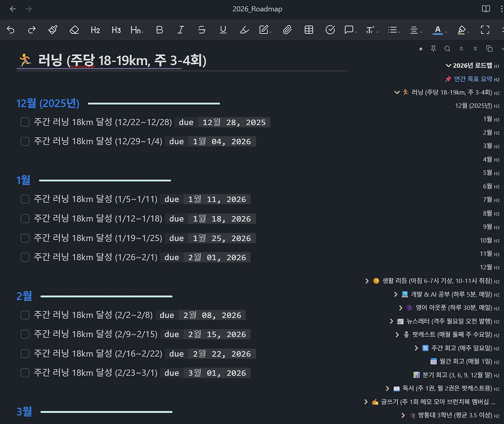Mark the 2/16~2/22 running task done

(x=25, y=354)
